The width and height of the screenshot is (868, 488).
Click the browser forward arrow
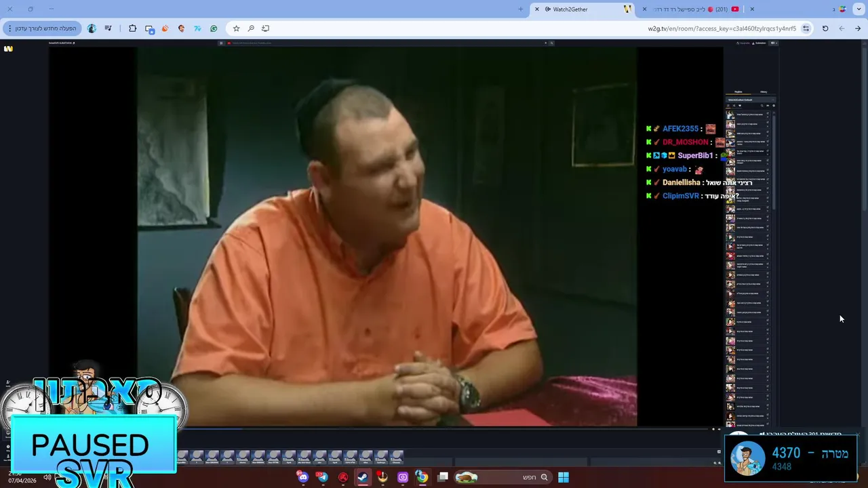[x=858, y=28]
